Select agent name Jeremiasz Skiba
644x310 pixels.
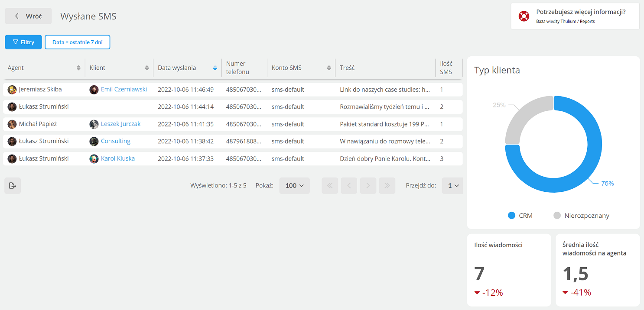[40, 89]
